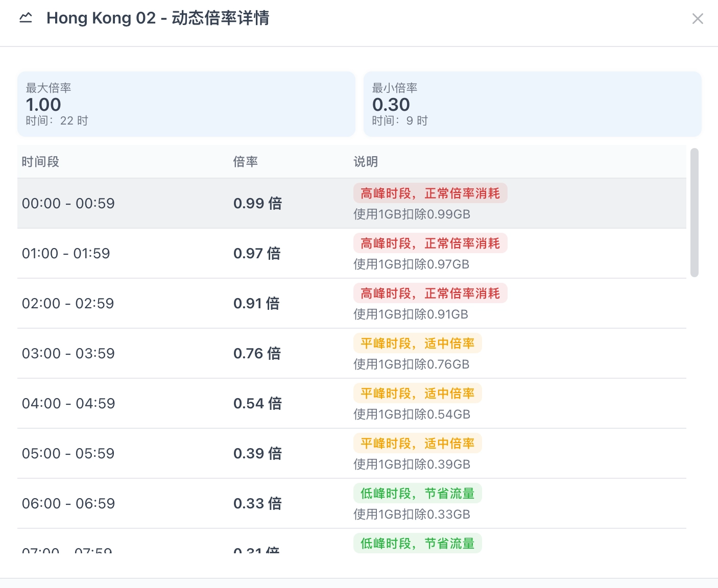Click the 使用1GB扣除0.97GB description text
The image size is (718, 588).
coord(411,264)
